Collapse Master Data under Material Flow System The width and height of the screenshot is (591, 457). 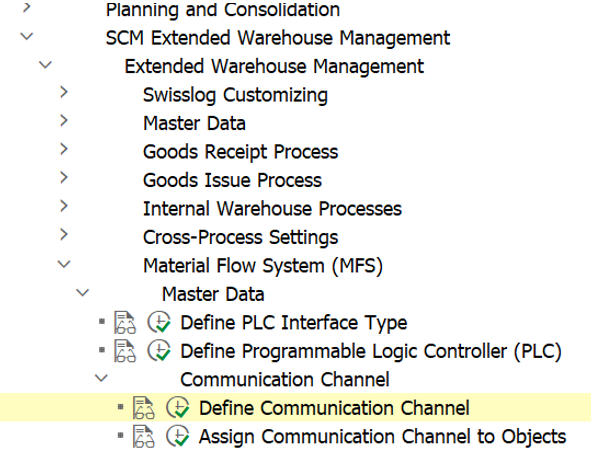tap(83, 293)
